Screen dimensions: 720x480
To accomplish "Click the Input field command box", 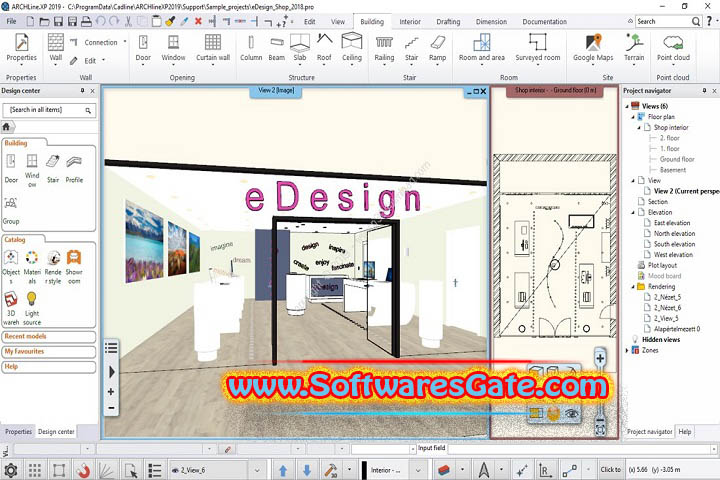I will point(583,448).
